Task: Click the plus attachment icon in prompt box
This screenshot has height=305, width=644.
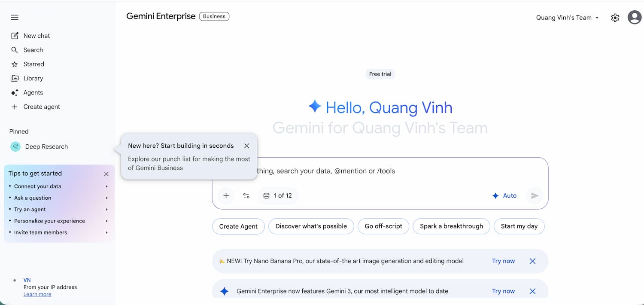Action: click(x=226, y=196)
